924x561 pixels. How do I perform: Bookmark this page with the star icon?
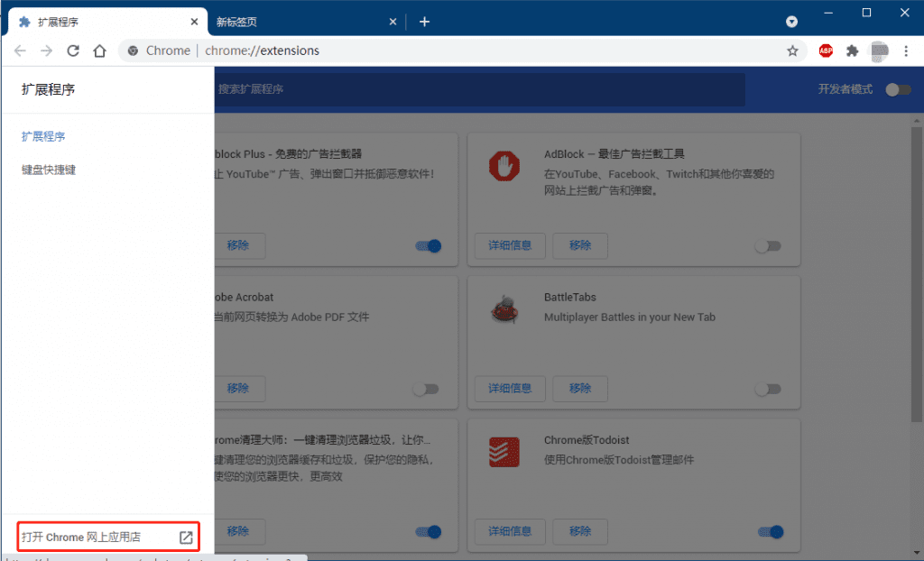pyautogui.click(x=792, y=51)
